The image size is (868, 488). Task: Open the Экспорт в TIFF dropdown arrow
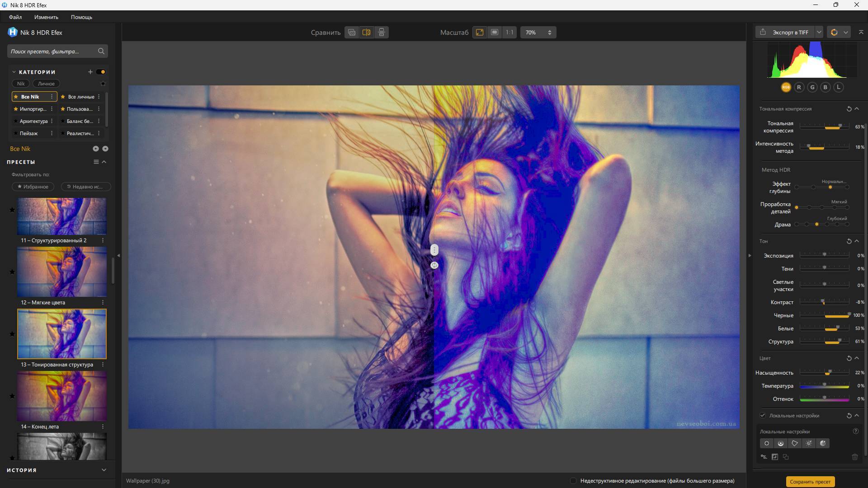pos(819,32)
